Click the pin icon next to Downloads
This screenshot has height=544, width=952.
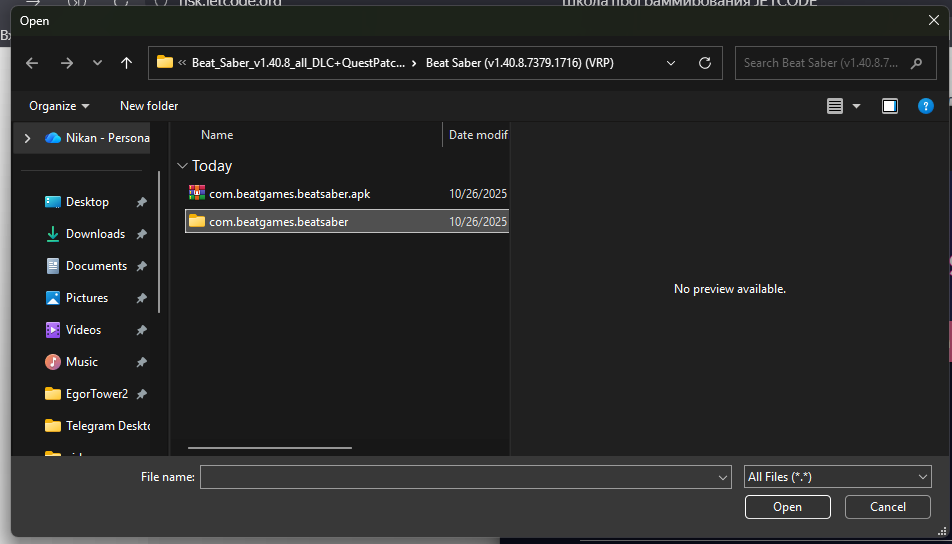[x=141, y=234]
